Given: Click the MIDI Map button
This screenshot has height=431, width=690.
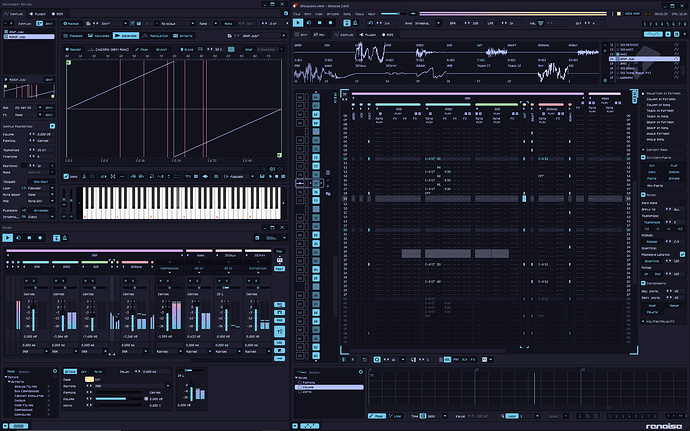Looking at the screenshot, I should click(x=633, y=14).
